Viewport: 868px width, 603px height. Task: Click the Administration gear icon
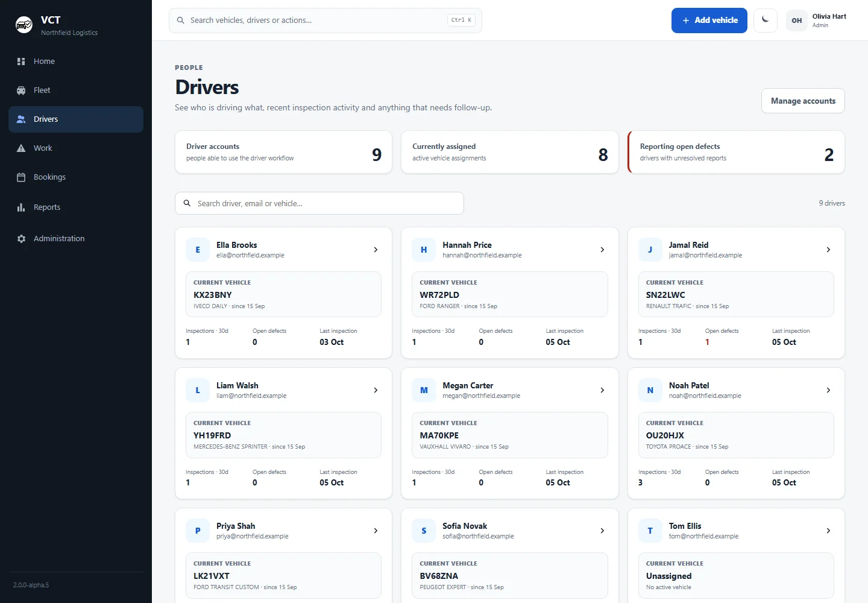click(x=21, y=239)
